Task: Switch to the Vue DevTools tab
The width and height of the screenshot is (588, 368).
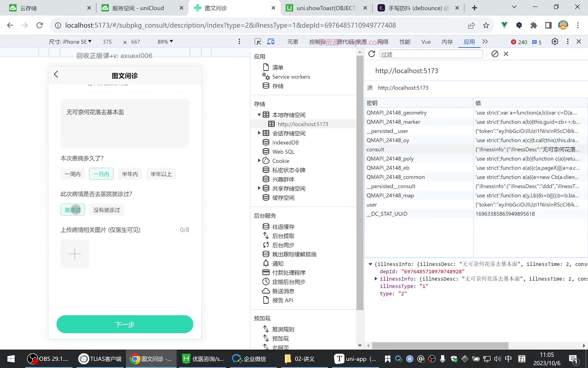Action: pyautogui.click(x=426, y=42)
